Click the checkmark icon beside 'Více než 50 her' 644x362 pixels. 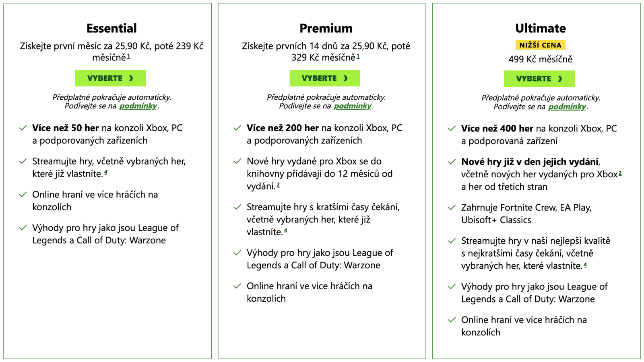pos(23,128)
